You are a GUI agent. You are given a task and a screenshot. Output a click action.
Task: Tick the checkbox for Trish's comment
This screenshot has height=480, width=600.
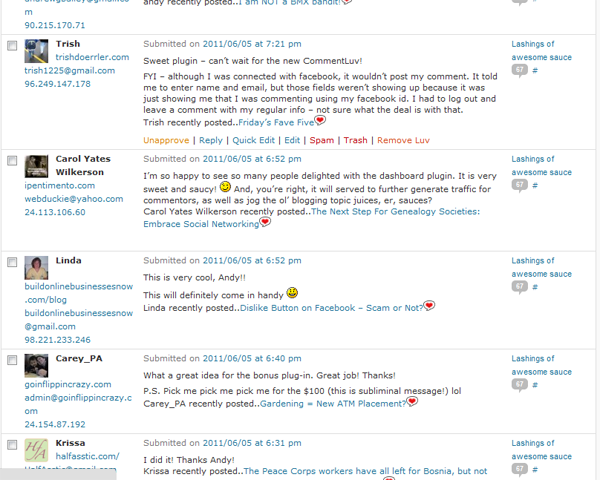(12, 46)
